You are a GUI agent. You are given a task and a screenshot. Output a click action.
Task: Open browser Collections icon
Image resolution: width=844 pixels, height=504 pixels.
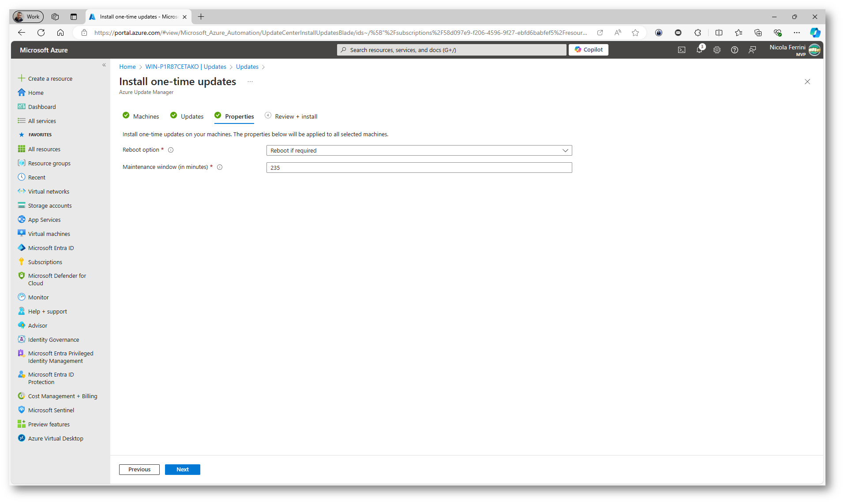758,33
